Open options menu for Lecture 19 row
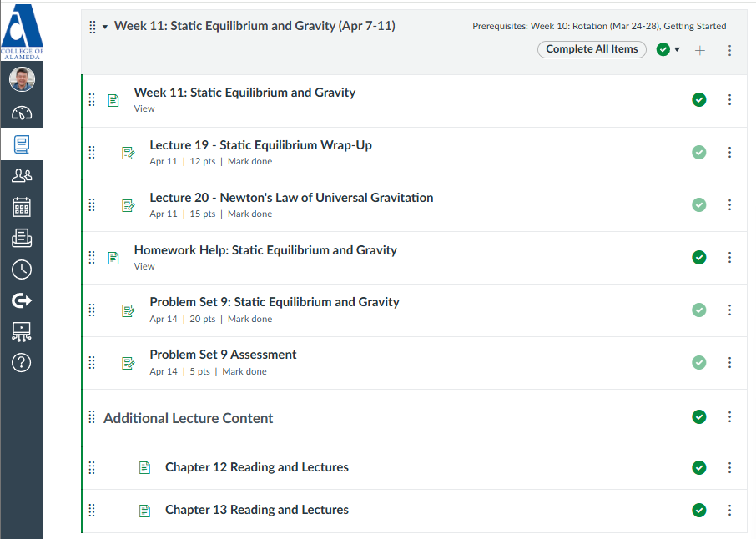756x539 pixels. [x=729, y=153]
